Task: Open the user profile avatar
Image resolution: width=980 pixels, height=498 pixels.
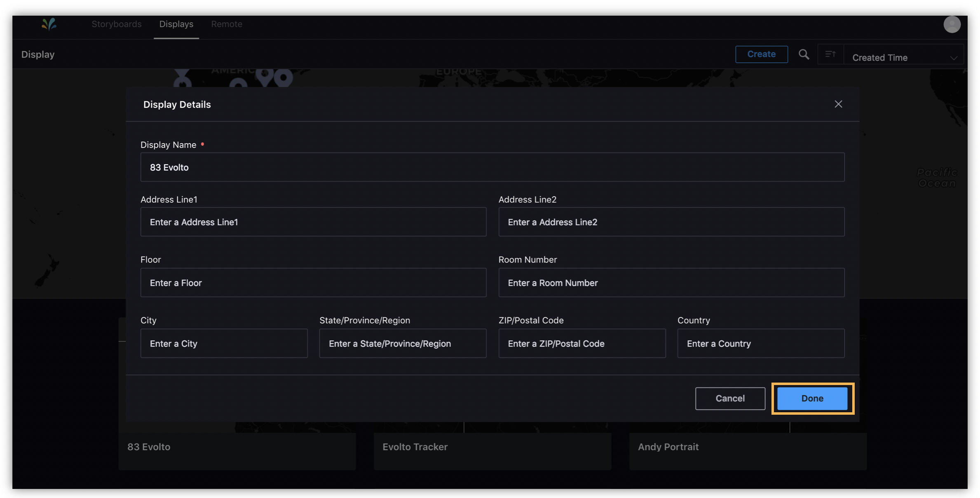Action: click(x=952, y=24)
